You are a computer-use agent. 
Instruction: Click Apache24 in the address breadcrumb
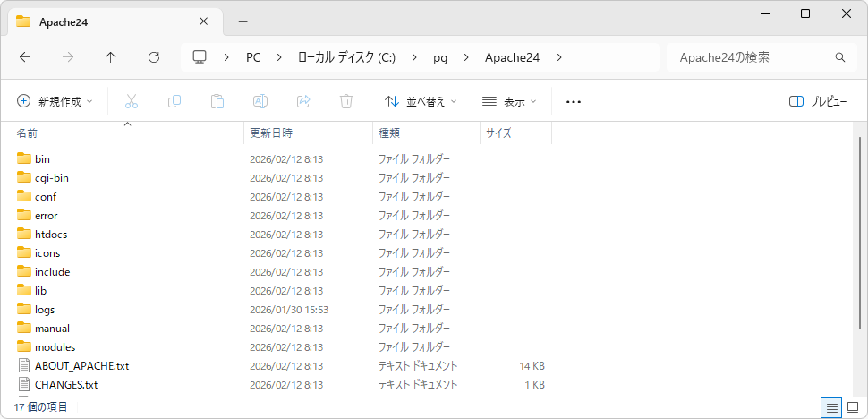pyautogui.click(x=513, y=57)
